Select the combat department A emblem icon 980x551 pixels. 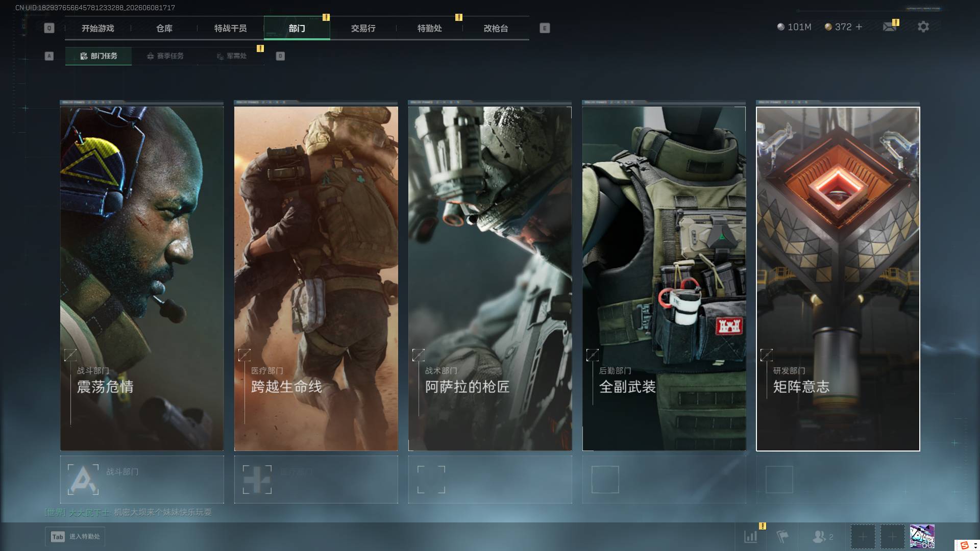(83, 480)
